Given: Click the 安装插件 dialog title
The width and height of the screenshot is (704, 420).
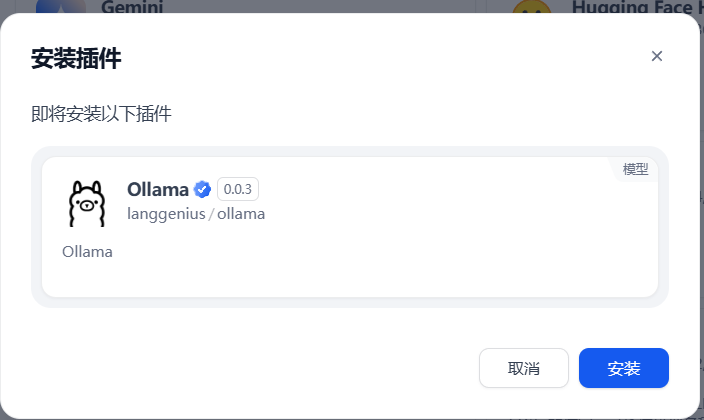Looking at the screenshot, I should 76,58.
